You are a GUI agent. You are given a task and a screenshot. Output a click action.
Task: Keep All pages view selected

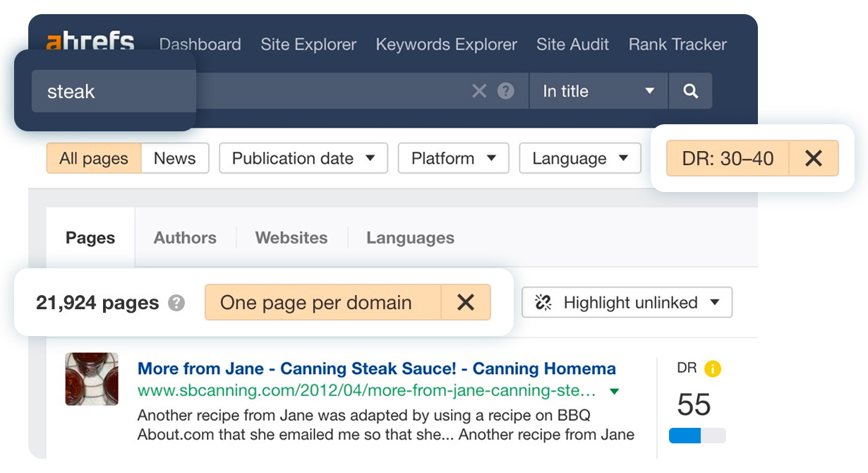[x=93, y=158]
